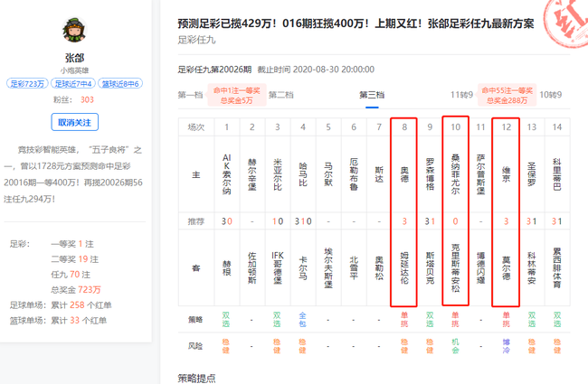The width and height of the screenshot is (588, 384).
Task: Switch to the 第三档 tab
Action: 372,95
